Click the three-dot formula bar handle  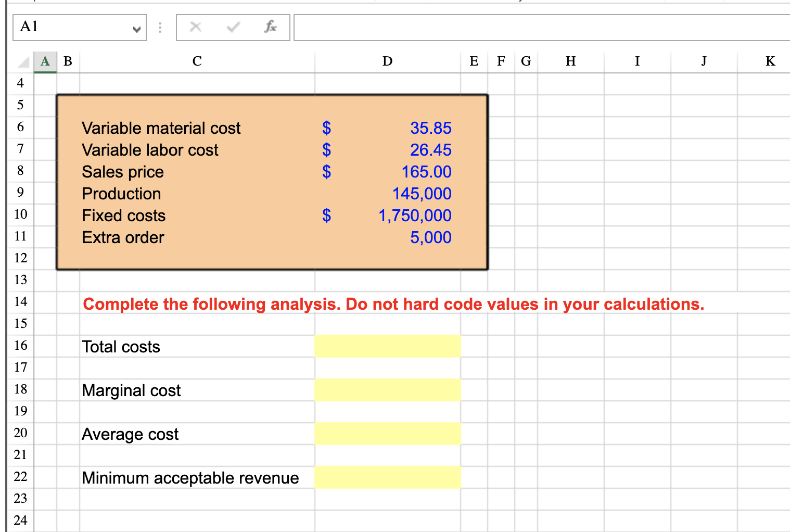click(x=160, y=27)
